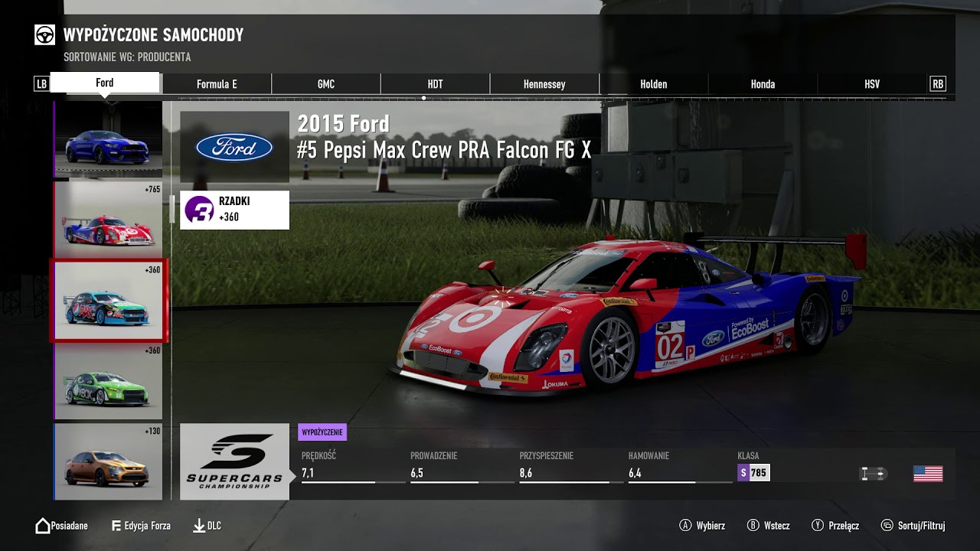Click the S 785 class badge
Image resolution: width=980 pixels, height=551 pixels.
(753, 473)
